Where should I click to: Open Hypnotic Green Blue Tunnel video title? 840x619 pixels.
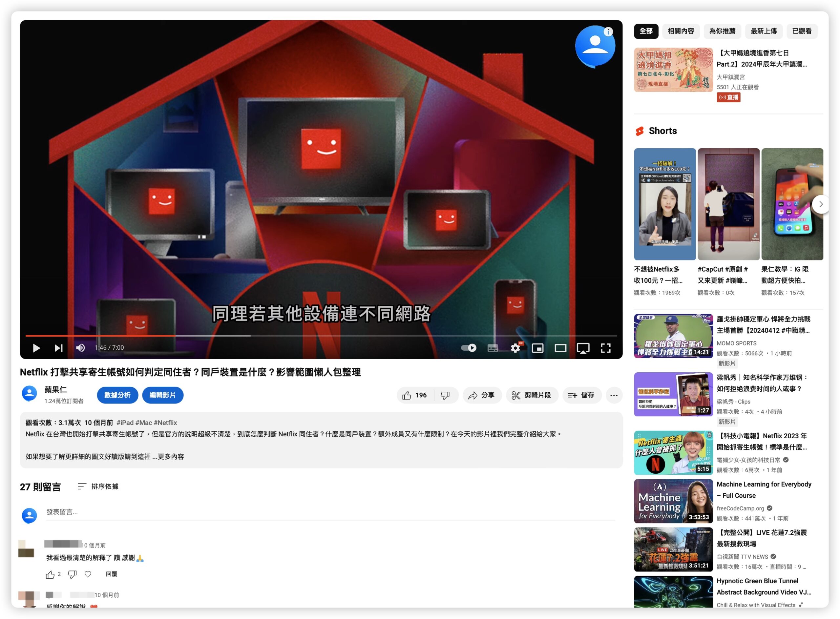point(764,587)
